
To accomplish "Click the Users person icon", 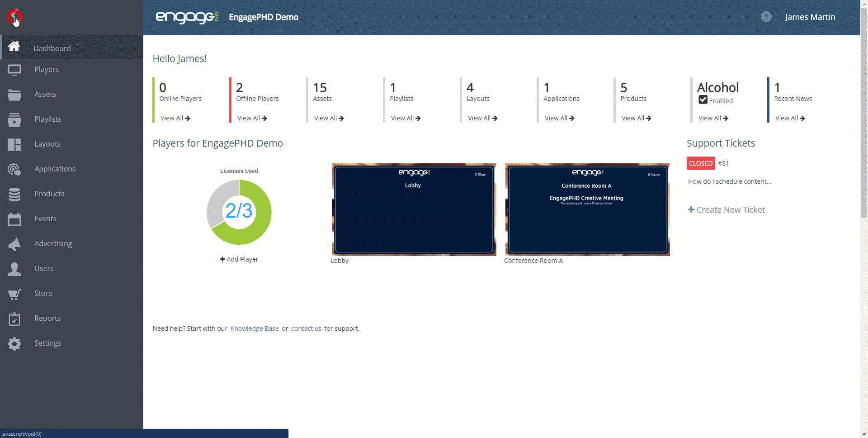I will (14, 269).
